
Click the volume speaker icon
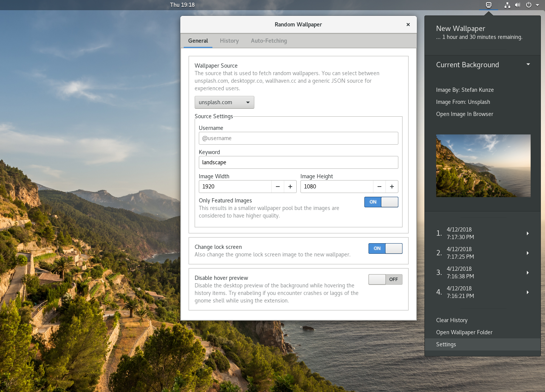pos(517,5)
